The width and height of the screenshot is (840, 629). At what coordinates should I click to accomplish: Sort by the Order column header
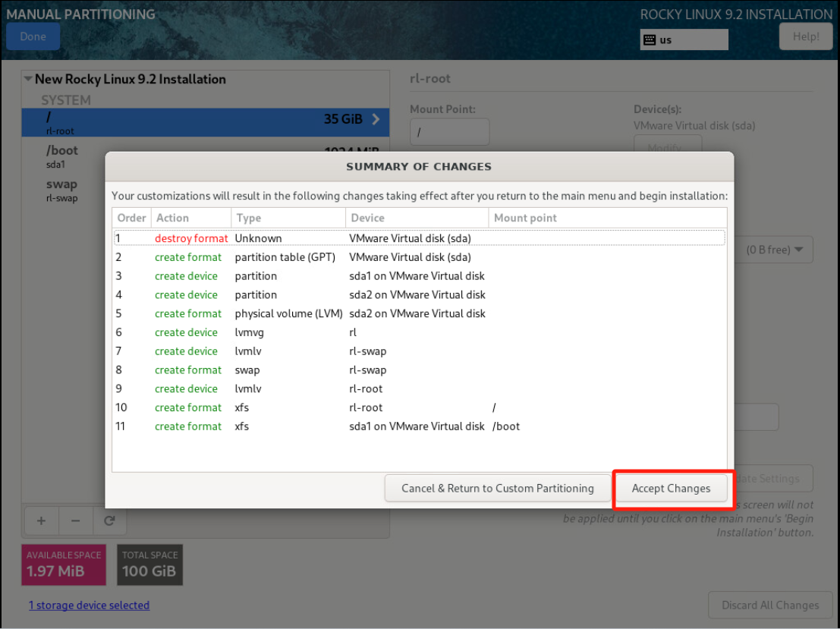(132, 218)
